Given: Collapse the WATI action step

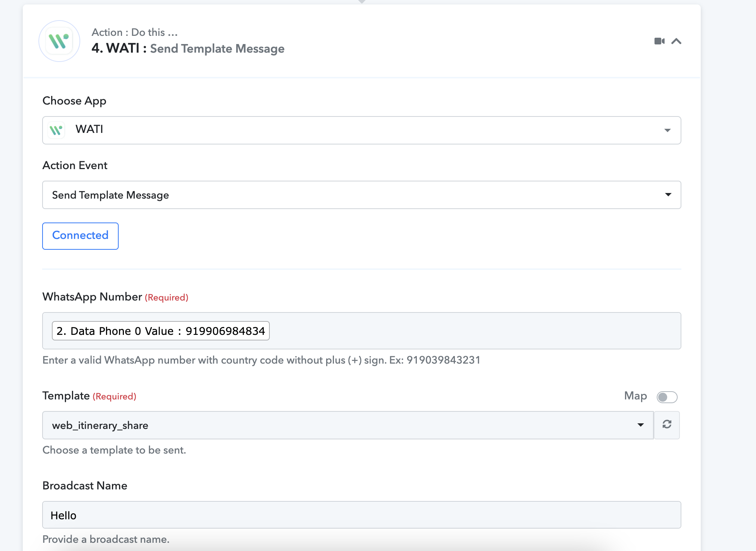Looking at the screenshot, I should pyautogui.click(x=677, y=41).
